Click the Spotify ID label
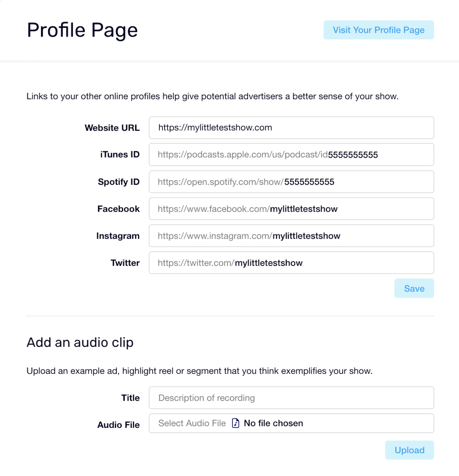Viewport: 459px width, 476px height. 119,182
